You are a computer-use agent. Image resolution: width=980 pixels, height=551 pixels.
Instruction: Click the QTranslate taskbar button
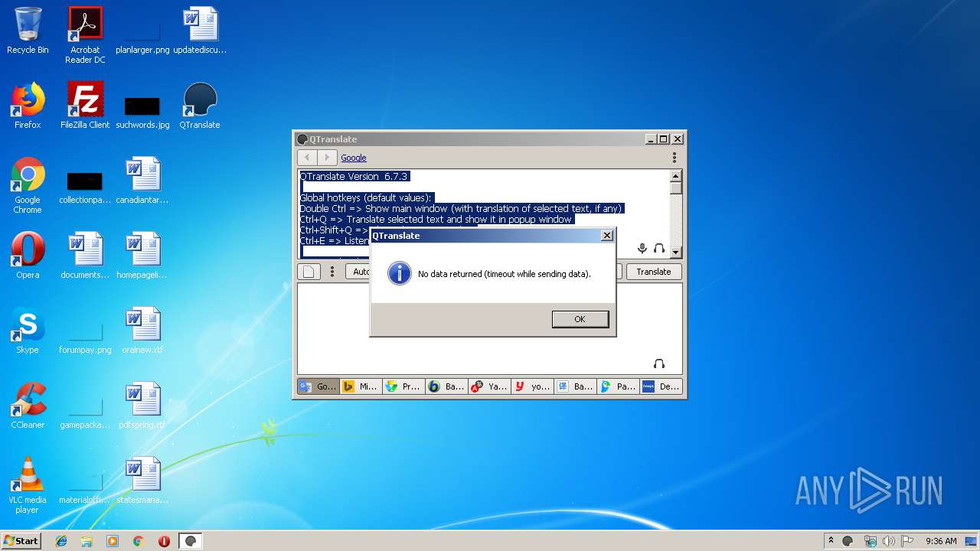click(191, 541)
